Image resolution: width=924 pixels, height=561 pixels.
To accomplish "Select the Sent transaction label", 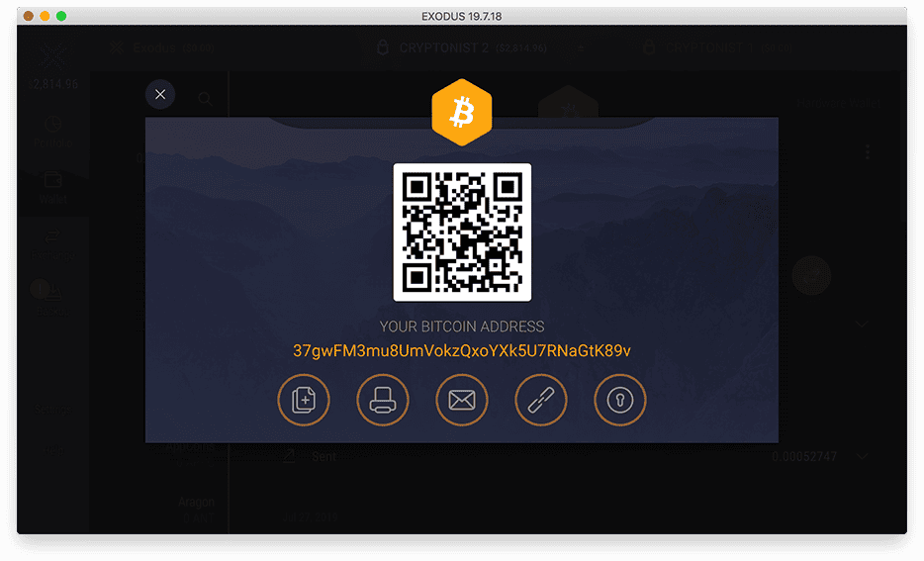I will tap(324, 457).
